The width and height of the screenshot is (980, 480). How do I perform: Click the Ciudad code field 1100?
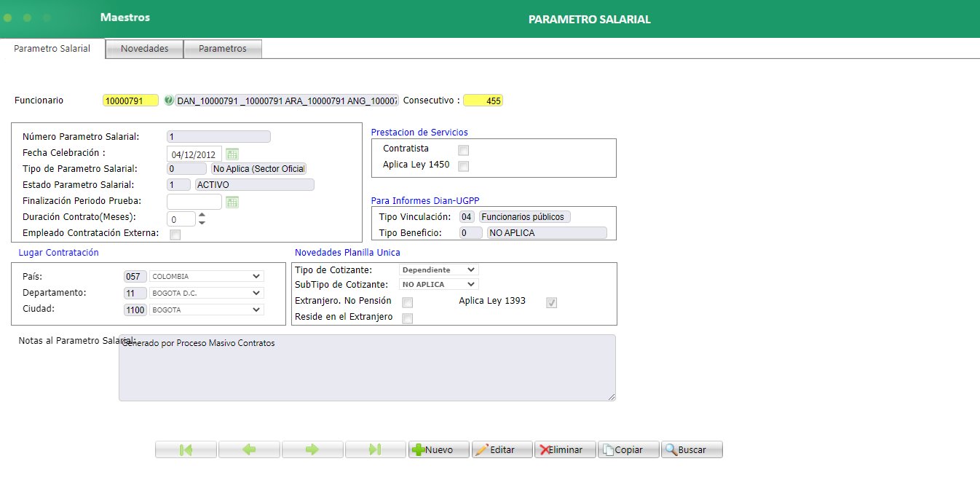click(x=135, y=310)
